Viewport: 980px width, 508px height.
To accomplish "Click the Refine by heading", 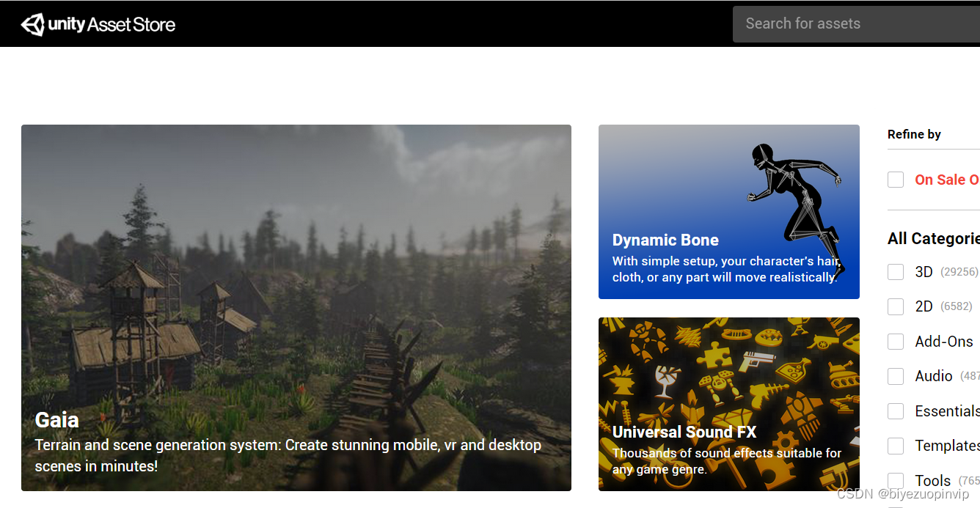I will (914, 134).
